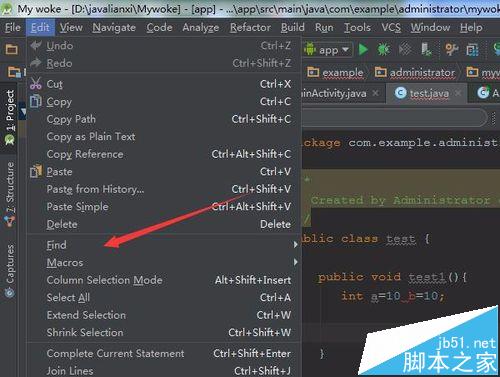Select administrator breadcrumb folder
Viewport: 500px width, 377px height.
(x=415, y=72)
